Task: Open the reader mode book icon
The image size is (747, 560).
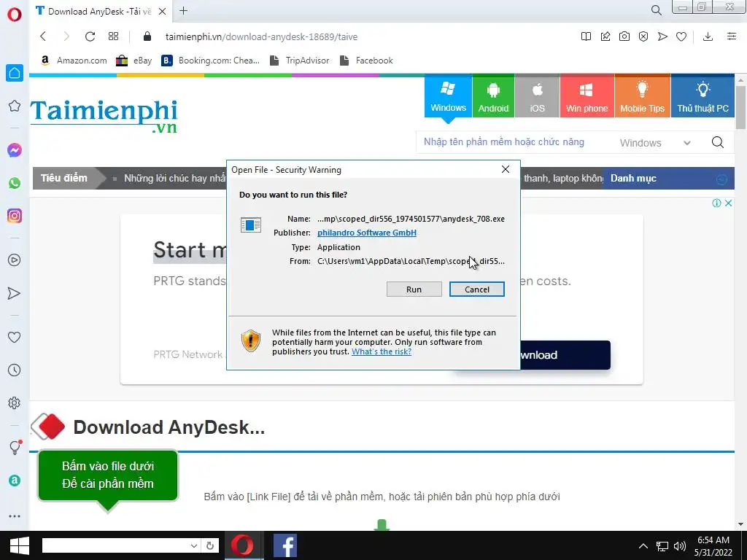Action: click(586, 36)
